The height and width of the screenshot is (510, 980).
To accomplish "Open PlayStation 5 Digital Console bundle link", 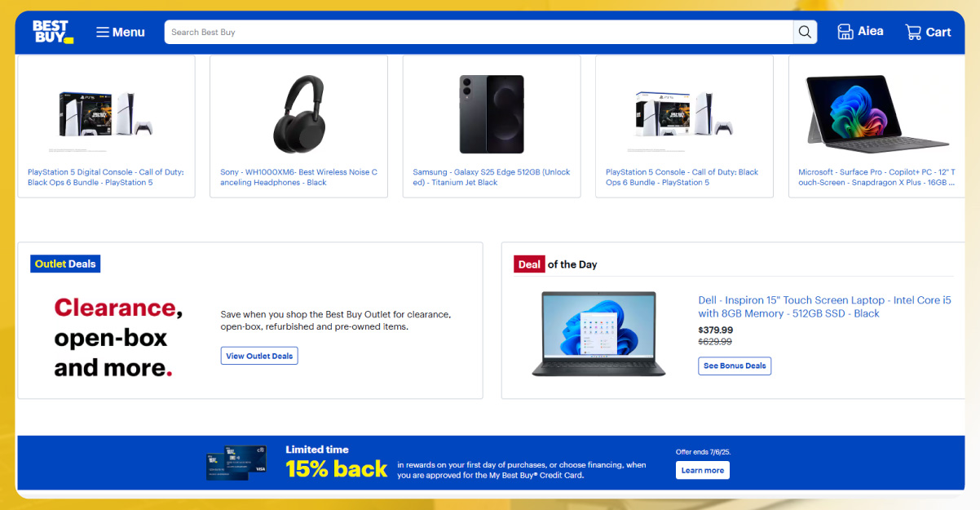I will (x=106, y=177).
